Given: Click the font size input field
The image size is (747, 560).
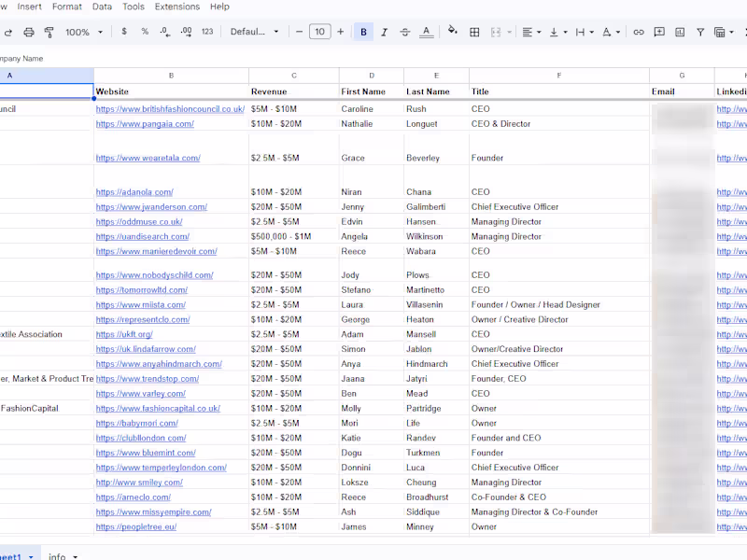Looking at the screenshot, I should pos(319,32).
